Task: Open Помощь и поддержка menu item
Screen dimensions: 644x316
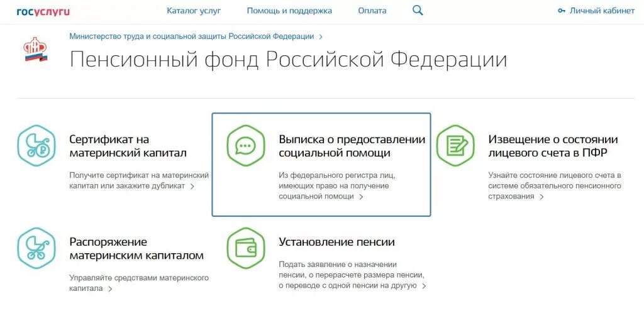Action: [x=289, y=11]
